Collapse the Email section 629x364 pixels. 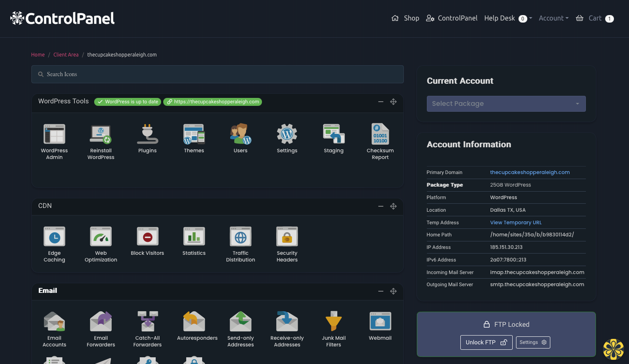[x=381, y=291]
